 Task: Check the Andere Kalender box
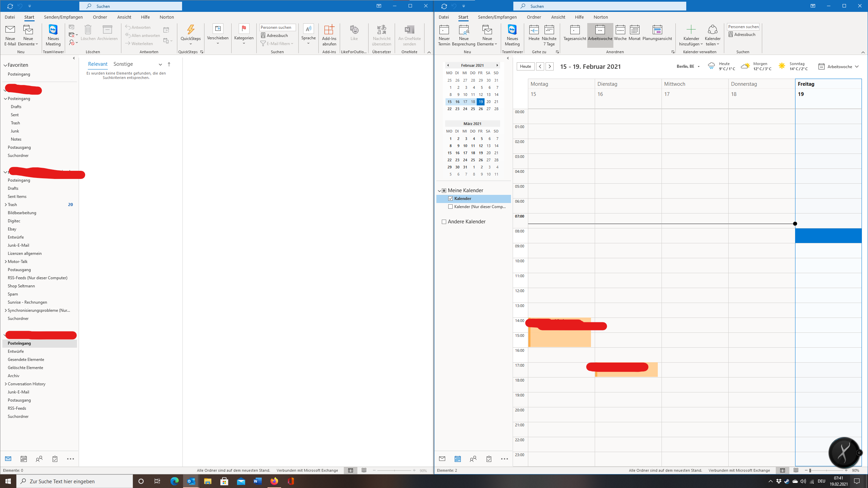pyautogui.click(x=444, y=221)
